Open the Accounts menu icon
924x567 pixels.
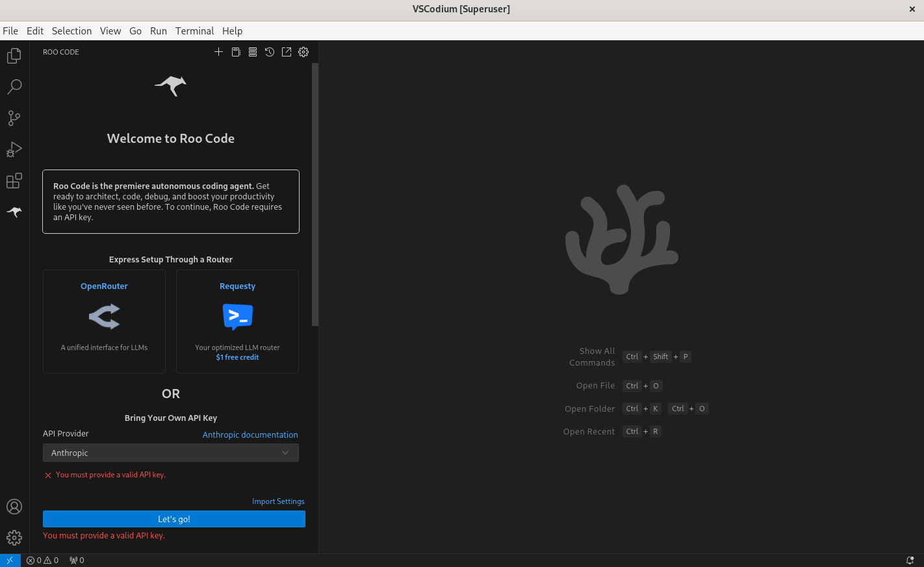tap(14, 507)
